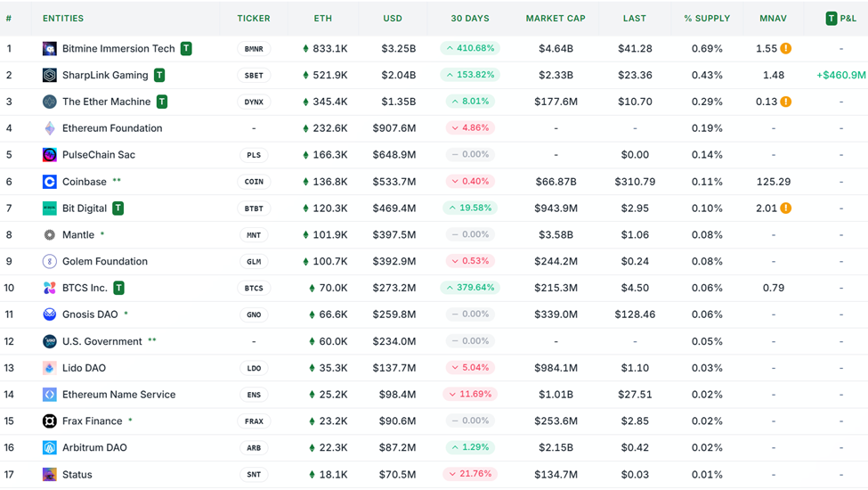This screenshot has height=490, width=868.
Task: Click the COIN ticker badge
Action: (254, 182)
